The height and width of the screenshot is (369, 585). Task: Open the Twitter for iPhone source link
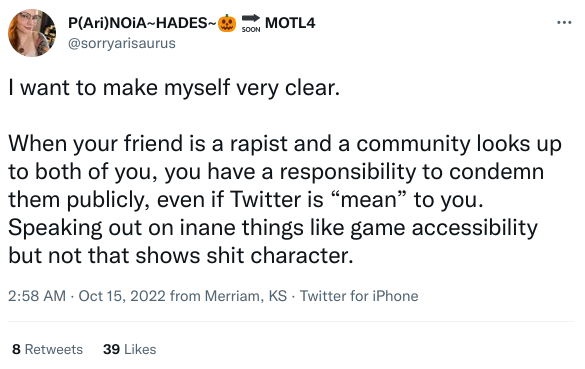coord(359,296)
